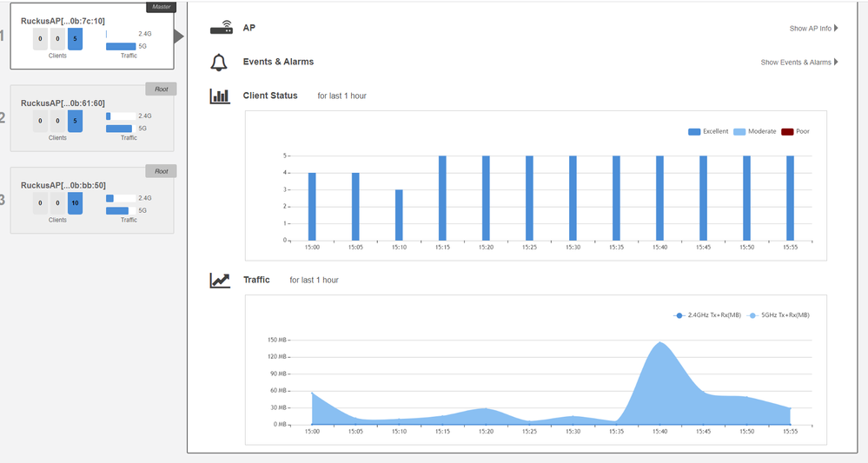Click the Events & Alarms bell icon
The width and height of the screenshot is (868, 463).
(x=220, y=63)
